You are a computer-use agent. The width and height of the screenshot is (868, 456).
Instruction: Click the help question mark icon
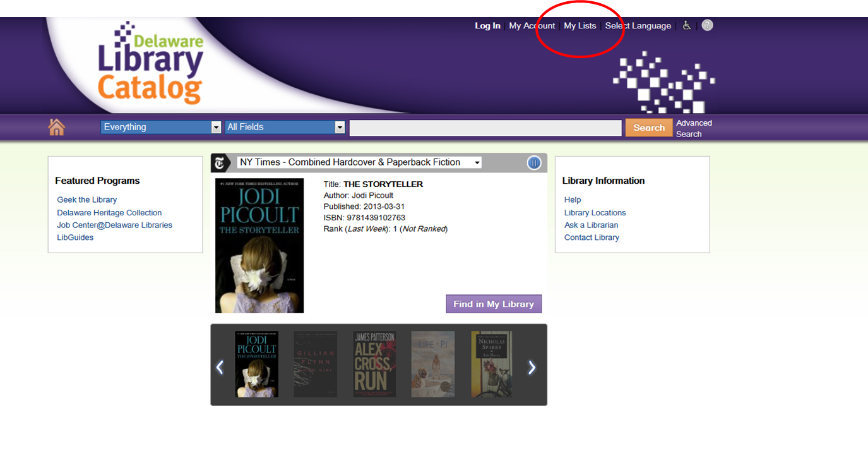tap(708, 25)
